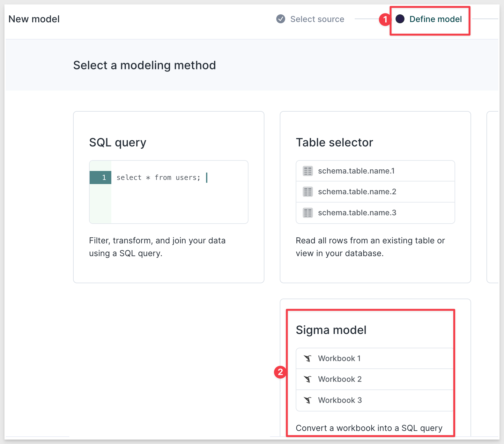Click the Select source checkmark icon
Image resolution: width=504 pixels, height=444 pixels.
click(281, 19)
